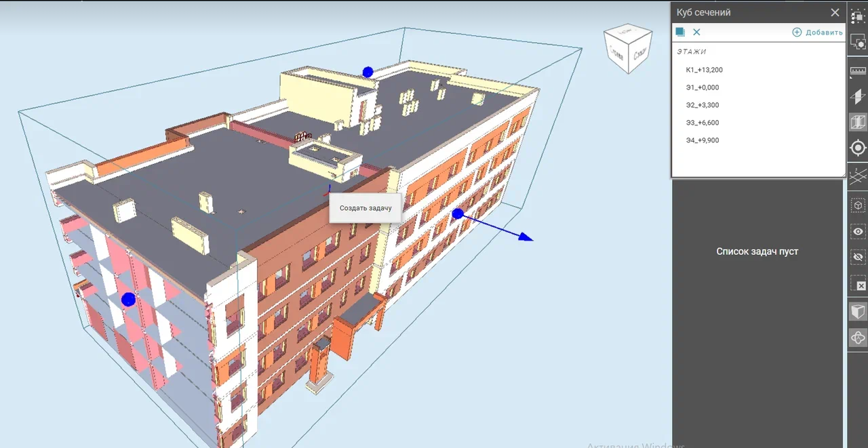Click Создать задачу in the context menu
Viewport: 868px width, 448px height.
[366, 209]
